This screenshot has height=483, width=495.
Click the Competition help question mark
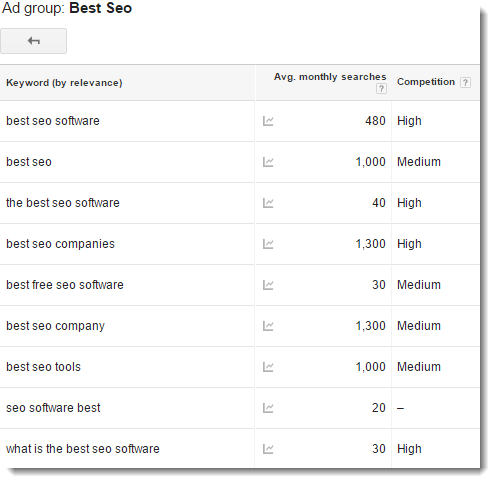click(465, 82)
